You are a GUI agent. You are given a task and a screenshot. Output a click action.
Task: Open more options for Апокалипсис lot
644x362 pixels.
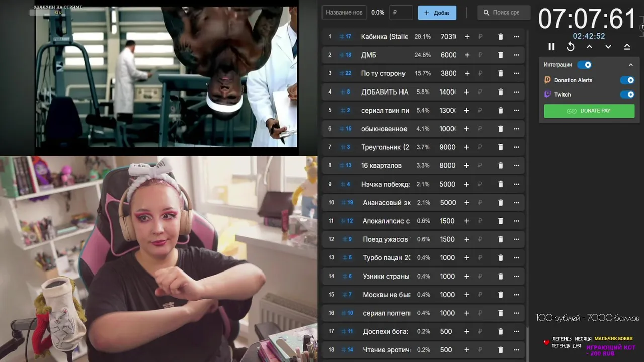coord(516,221)
